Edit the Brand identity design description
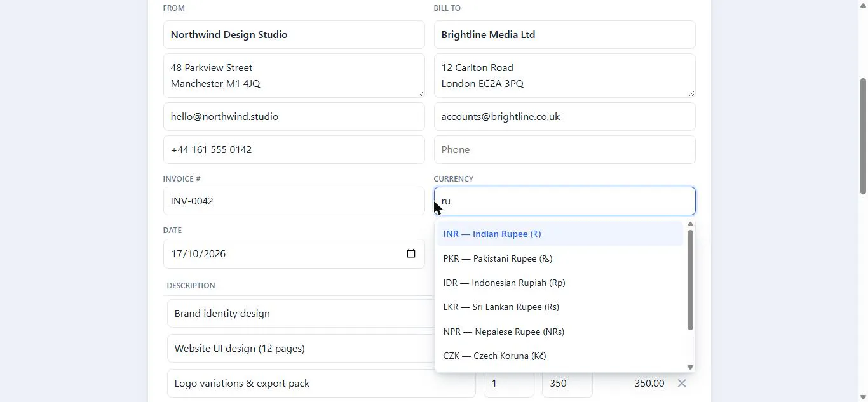 [301, 314]
